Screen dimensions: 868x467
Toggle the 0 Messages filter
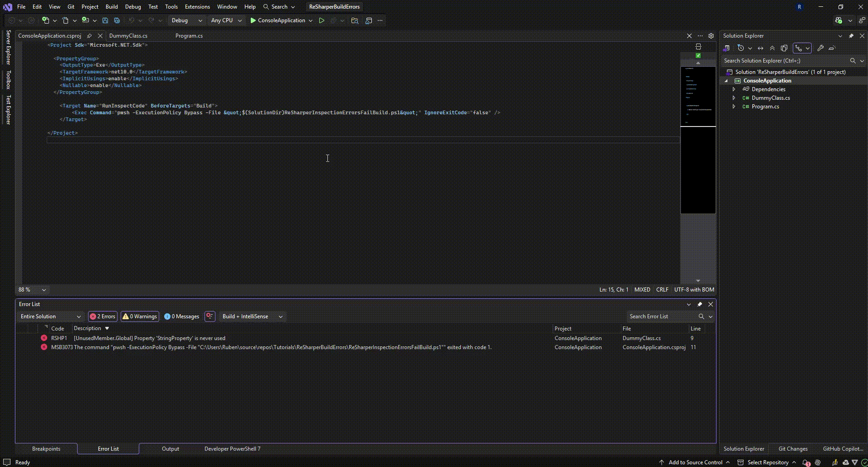click(x=182, y=316)
